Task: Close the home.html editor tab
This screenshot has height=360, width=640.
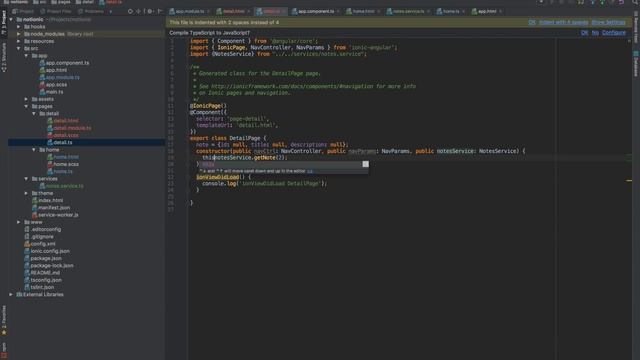Action: click(x=378, y=11)
